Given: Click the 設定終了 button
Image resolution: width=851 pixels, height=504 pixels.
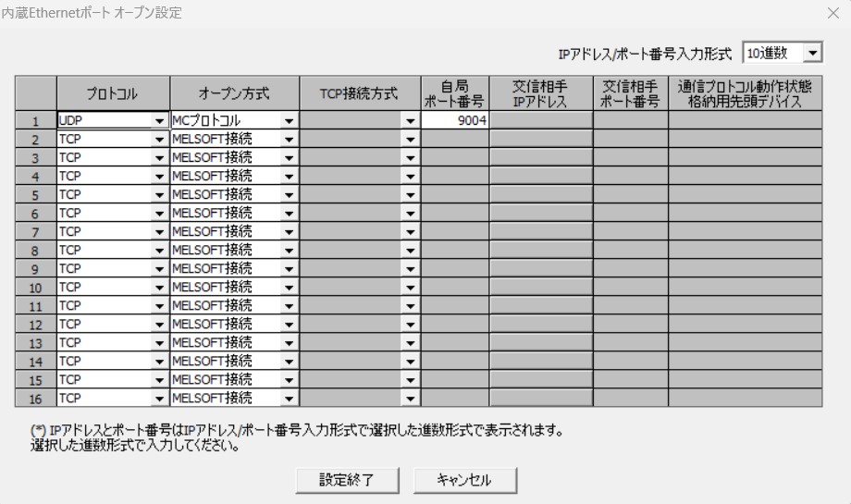Looking at the screenshot, I should tap(348, 480).
